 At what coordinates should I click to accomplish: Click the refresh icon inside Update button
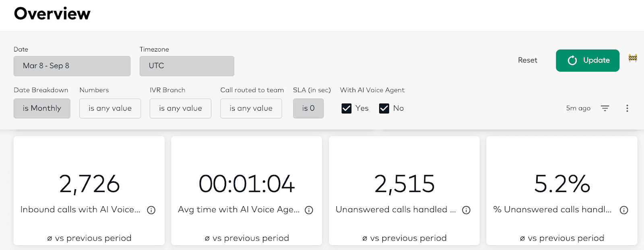coord(572,60)
